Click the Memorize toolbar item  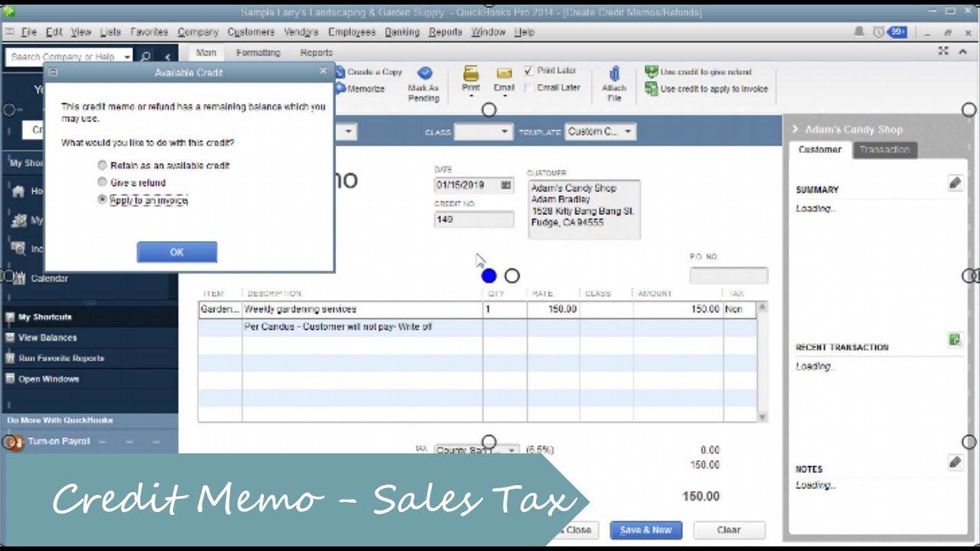click(x=360, y=89)
